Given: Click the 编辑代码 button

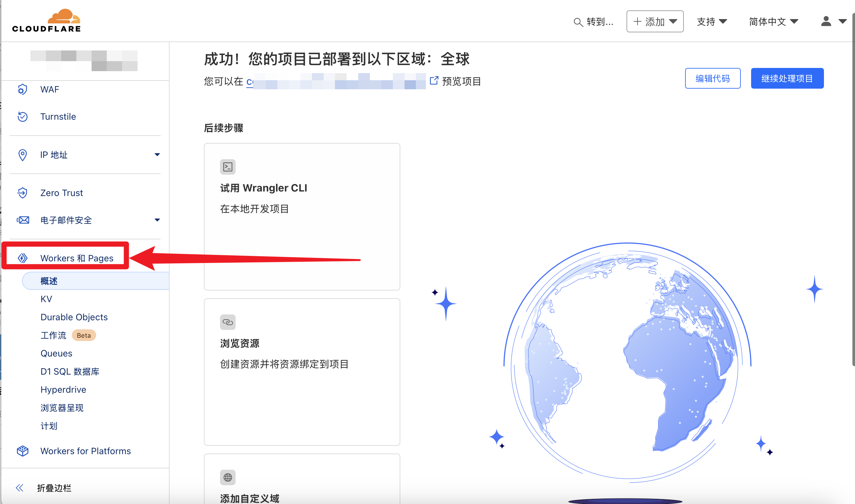Looking at the screenshot, I should point(712,79).
